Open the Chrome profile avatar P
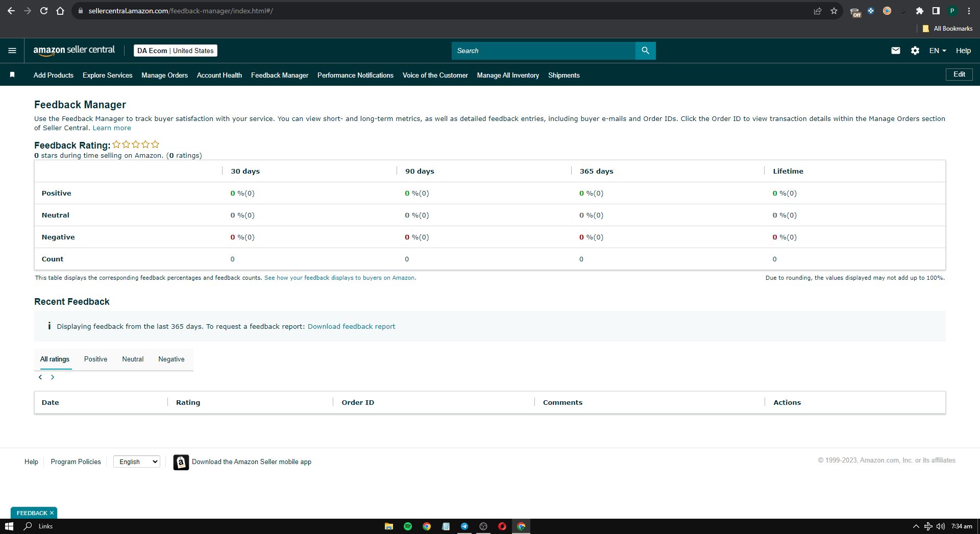The width and height of the screenshot is (980, 534). click(952, 11)
